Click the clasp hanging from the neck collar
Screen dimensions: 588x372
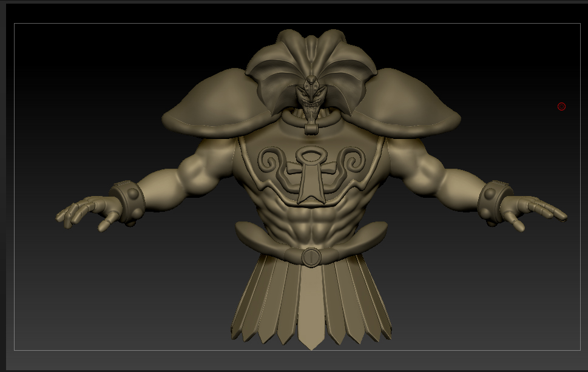pos(311,129)
